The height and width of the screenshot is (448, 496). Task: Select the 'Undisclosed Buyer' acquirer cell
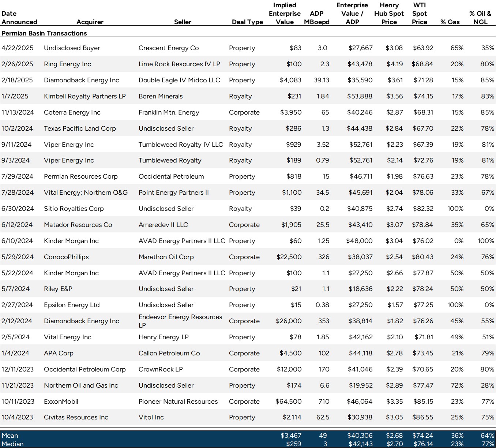(72, 48)
